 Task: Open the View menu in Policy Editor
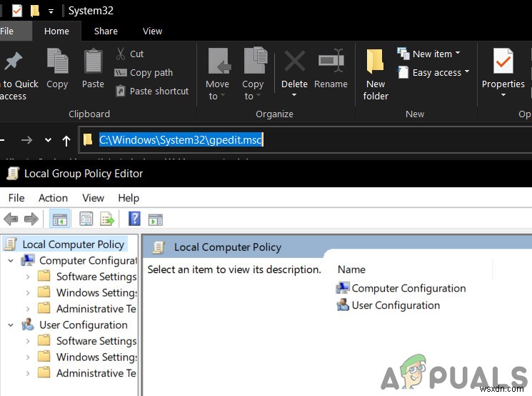(94, 198)
